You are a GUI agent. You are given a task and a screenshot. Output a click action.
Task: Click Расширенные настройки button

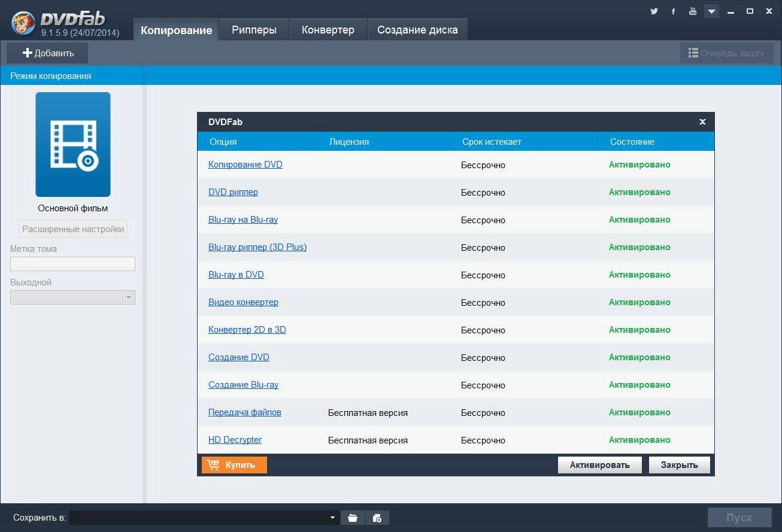point(73,229)
